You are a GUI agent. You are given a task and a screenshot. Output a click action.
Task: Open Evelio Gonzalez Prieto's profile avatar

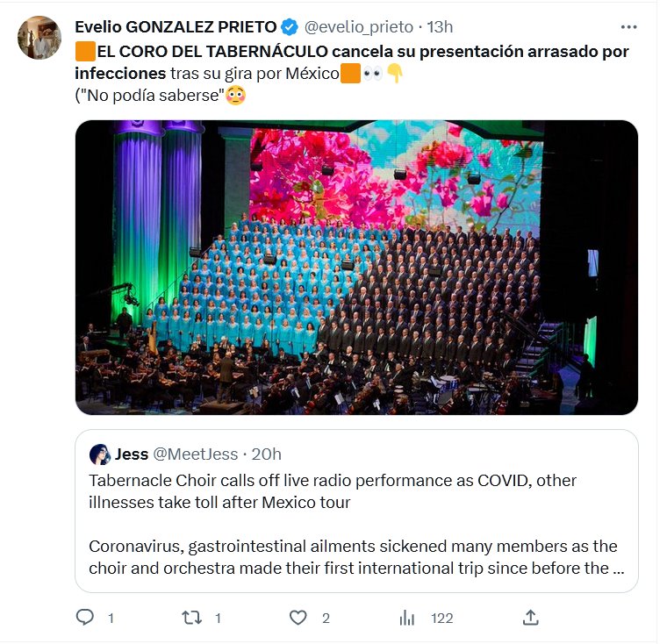[39, 38]
